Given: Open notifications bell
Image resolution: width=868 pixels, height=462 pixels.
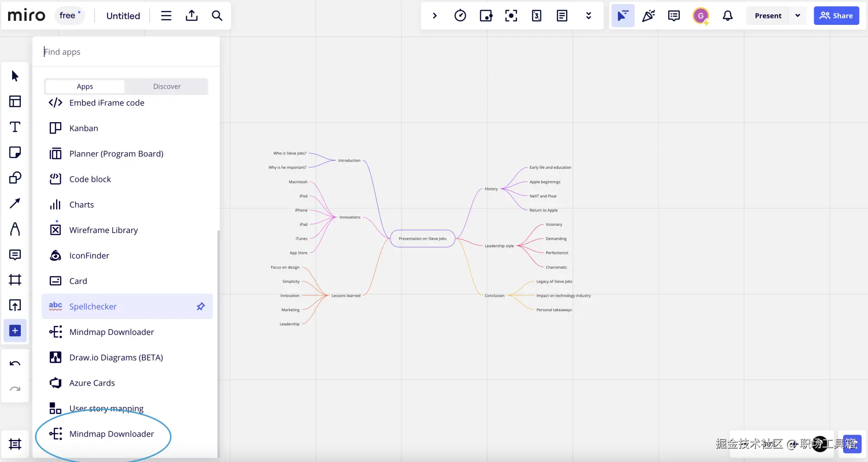Looking at the screenshot, I should pos(727,16).
